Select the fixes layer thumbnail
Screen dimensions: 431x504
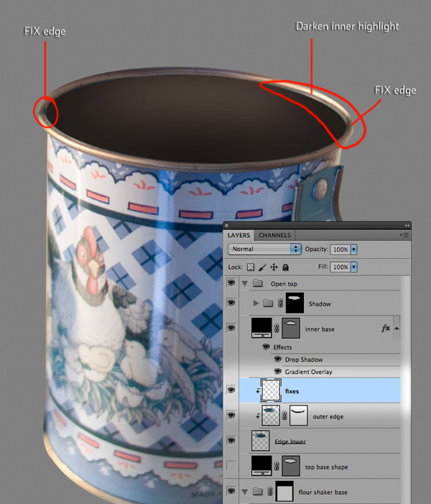tap(271, 390)
